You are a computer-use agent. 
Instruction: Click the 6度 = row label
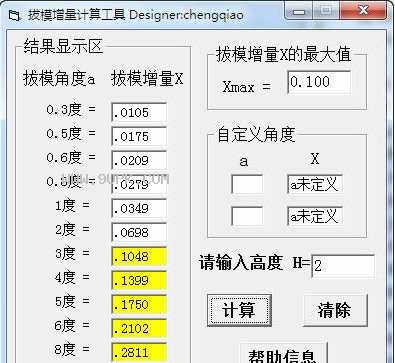click(72, 326)
